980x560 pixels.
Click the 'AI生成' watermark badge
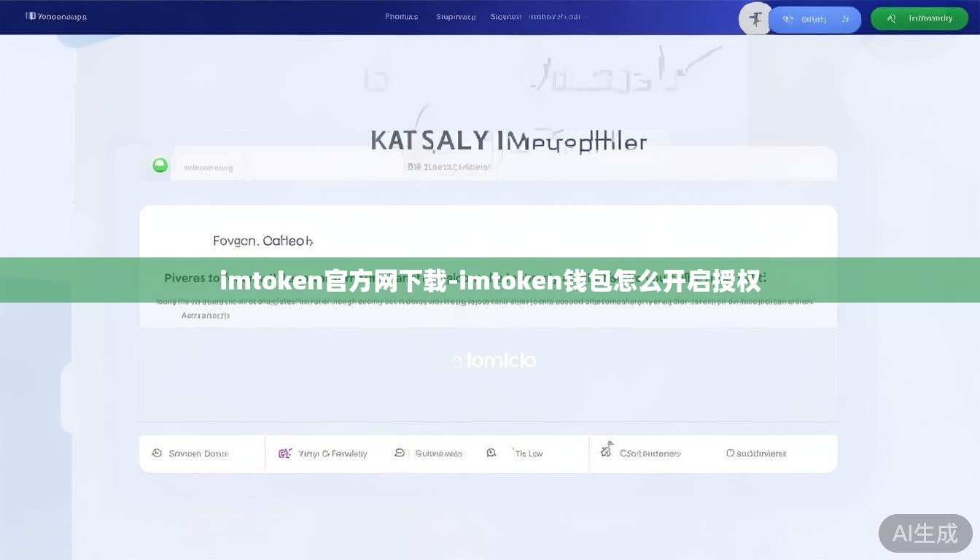(925, 534)
